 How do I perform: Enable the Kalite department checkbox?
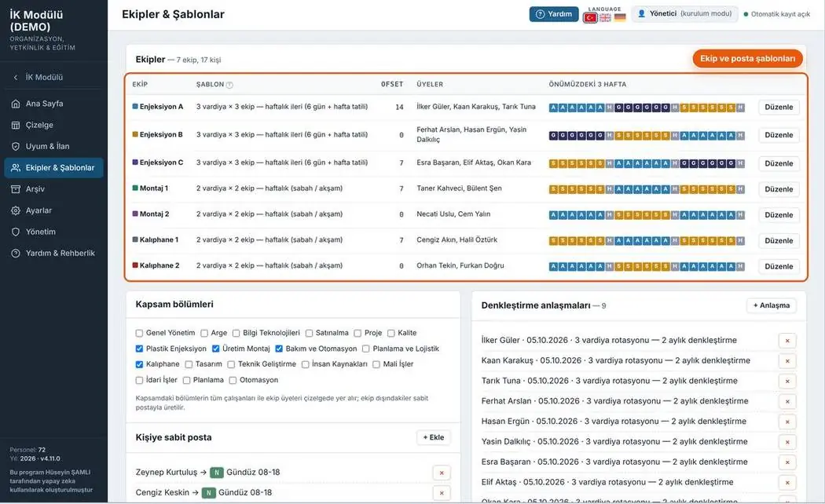tap(391, 333)
